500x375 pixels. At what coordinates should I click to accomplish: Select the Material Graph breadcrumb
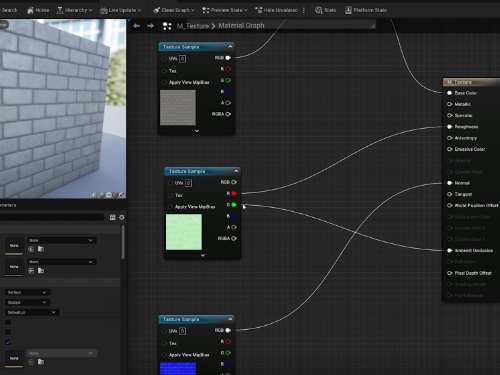click(241, 26)
